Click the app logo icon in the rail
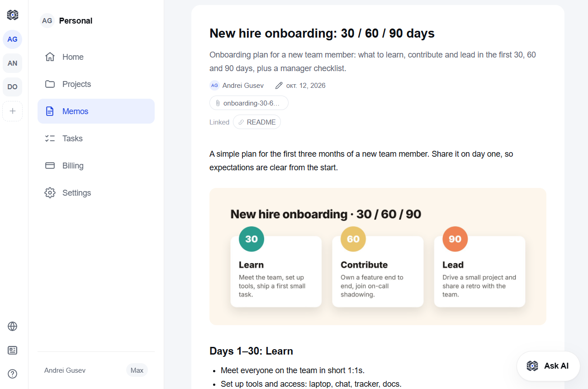588x389 pixels. tap(13, 15)
